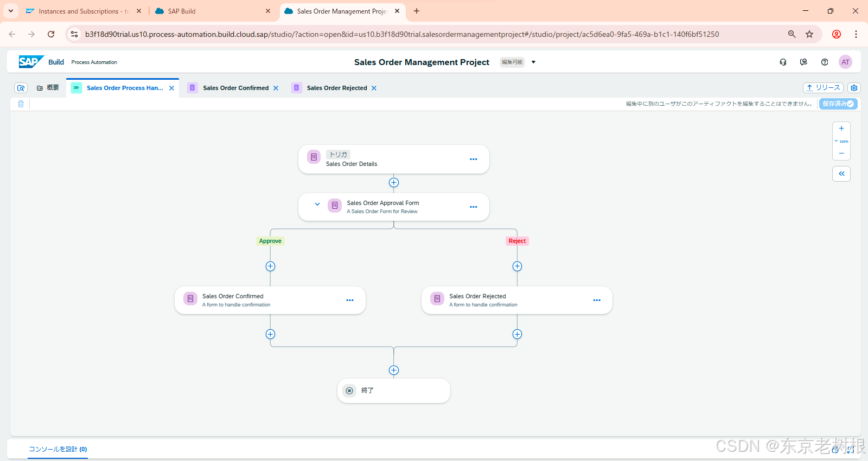Open Chrome profile icon
The image size is (868, 461).
point(837,34)
